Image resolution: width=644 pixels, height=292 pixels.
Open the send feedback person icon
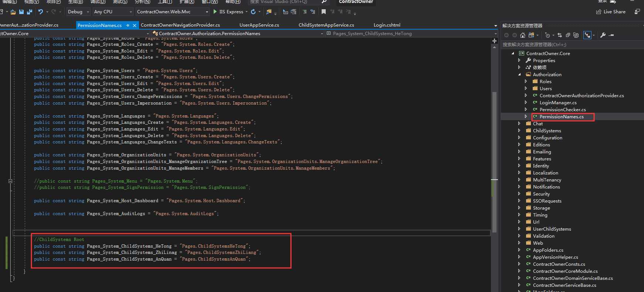637,12
